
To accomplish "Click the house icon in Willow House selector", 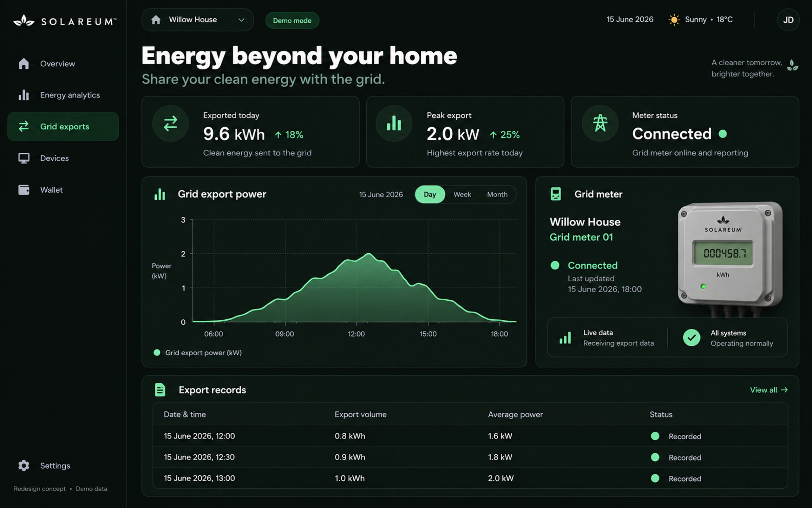I will coord(156,20).
